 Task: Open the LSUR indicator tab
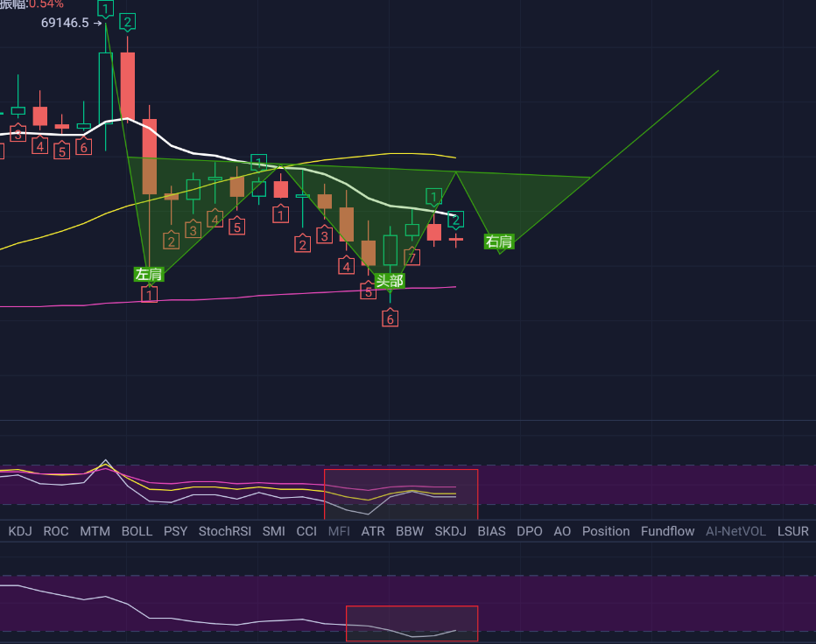[792, 531]
